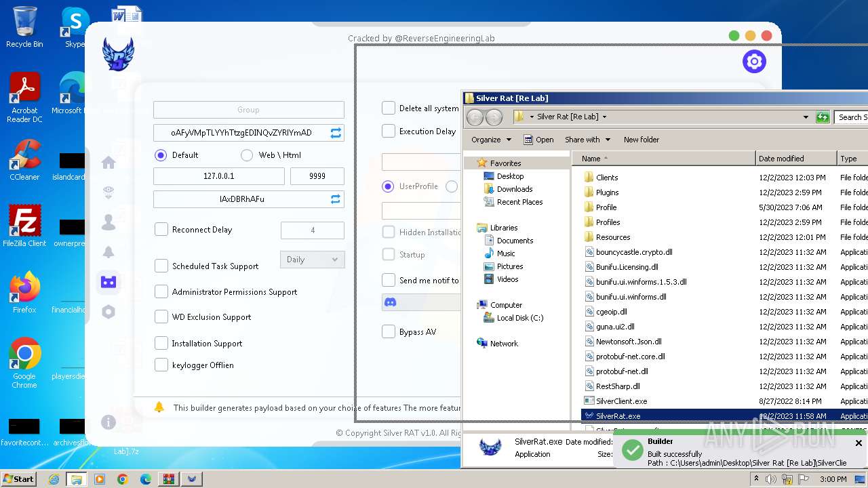Create a New folder
This screenshot has height=488, width=868.
(x=642, y=140)
